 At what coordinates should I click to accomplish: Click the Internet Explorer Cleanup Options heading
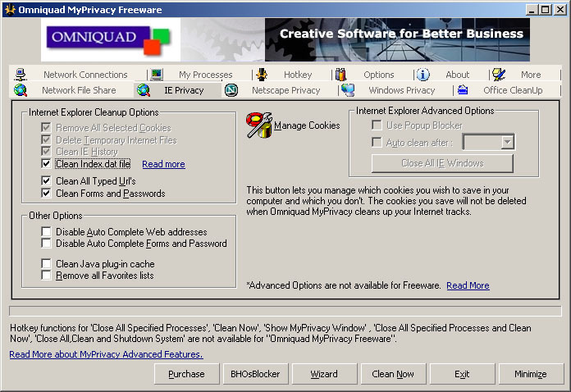click(94, 112)
